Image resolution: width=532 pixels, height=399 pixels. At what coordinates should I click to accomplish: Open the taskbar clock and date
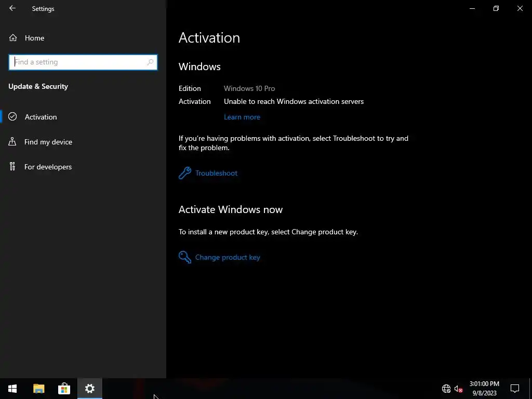coord(484,389)
